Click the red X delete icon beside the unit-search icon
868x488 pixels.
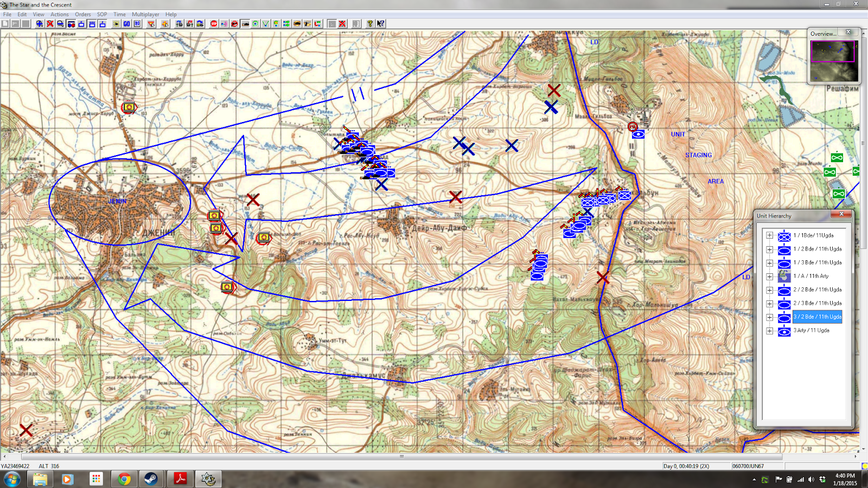tap(50, 24)
